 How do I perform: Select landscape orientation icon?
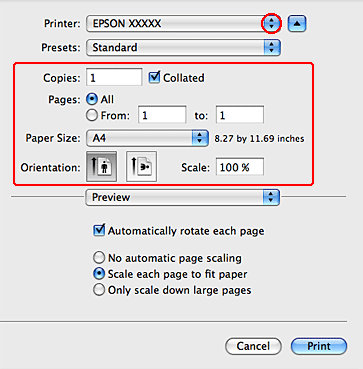141,166
